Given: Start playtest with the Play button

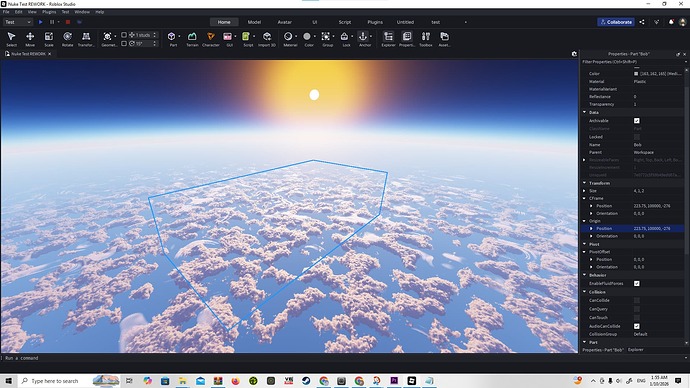Looking at the screenshot, I should 40,22.
